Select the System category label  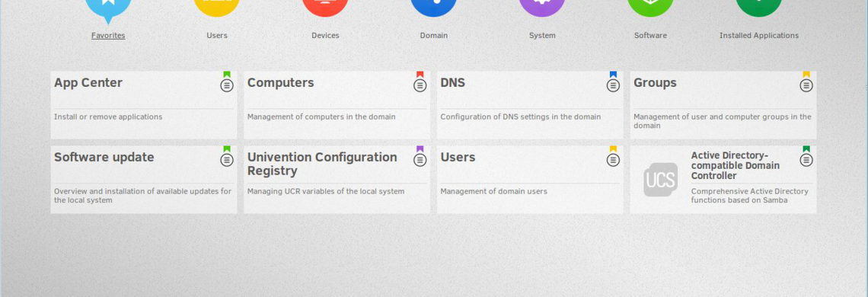542,36
